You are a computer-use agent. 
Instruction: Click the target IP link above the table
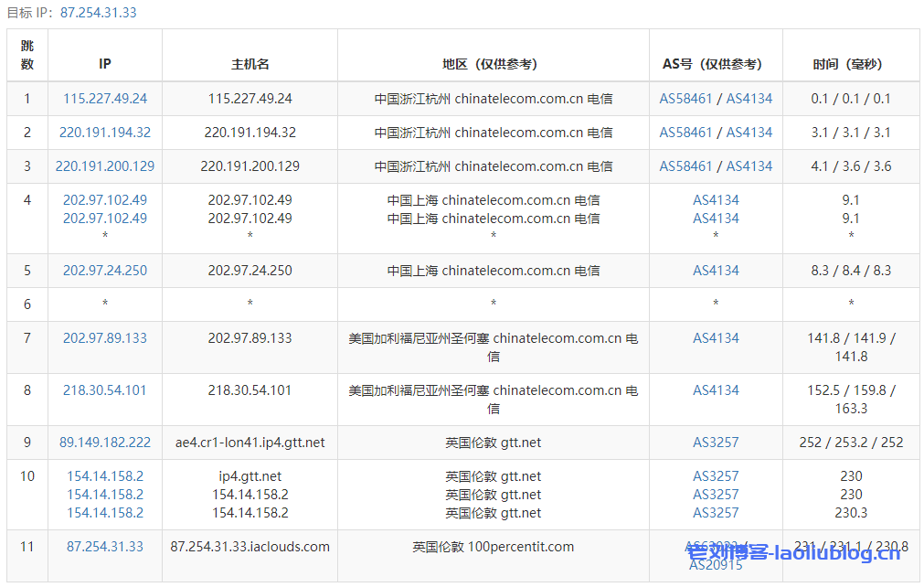99,13
